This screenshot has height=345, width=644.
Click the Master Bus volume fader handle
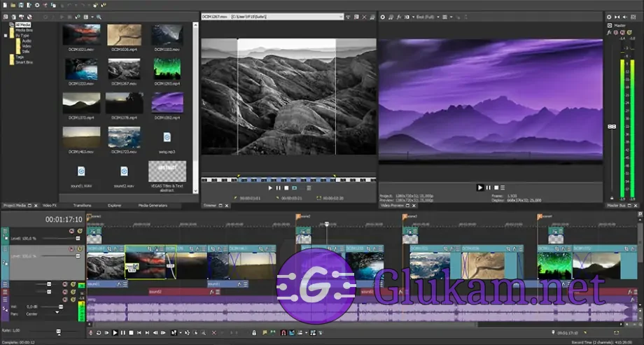tap(611, 126)
